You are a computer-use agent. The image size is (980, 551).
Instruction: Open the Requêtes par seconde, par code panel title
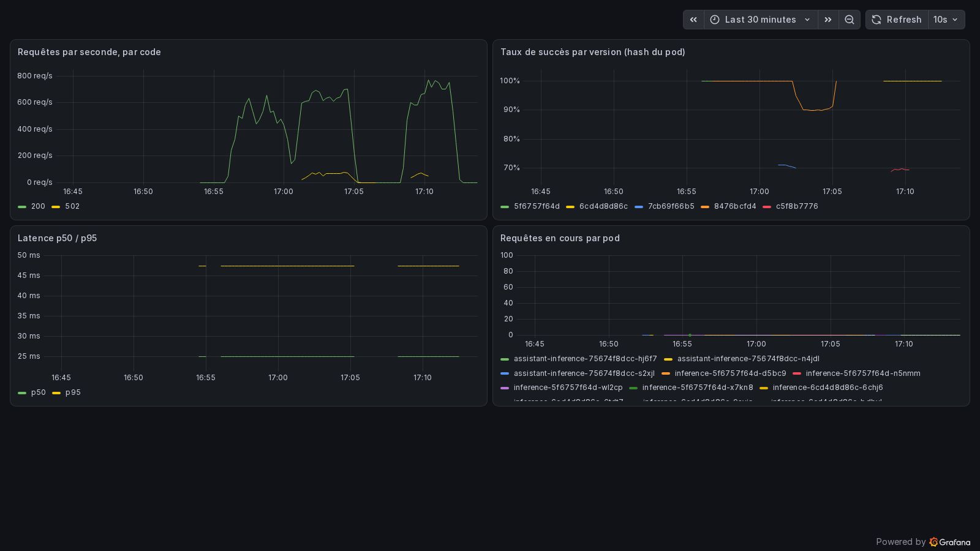point(89,52)
